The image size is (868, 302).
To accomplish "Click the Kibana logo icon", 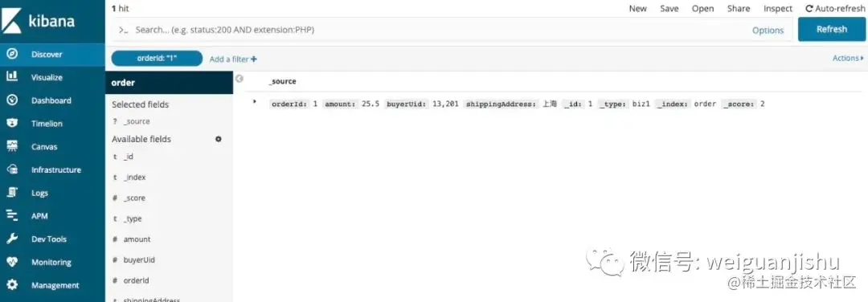I will tap(11, 21).
